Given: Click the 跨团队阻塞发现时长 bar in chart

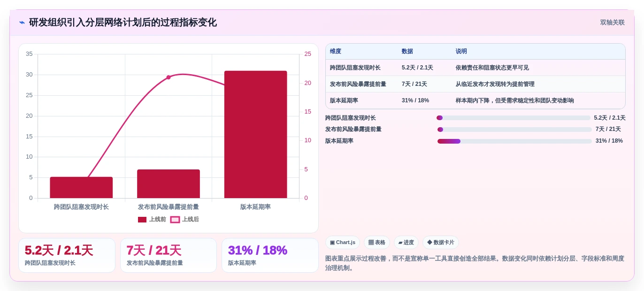Looking at the screenshot, I should (81, 187).
